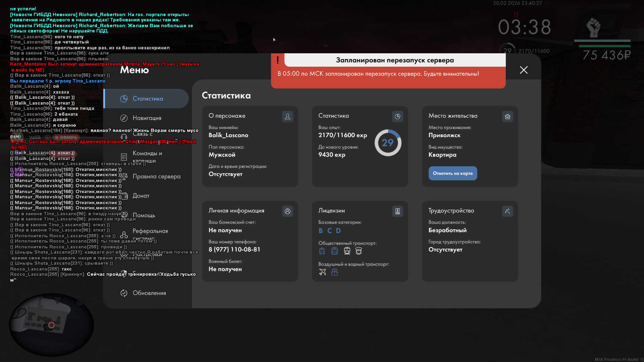644x362 pixels.
Task: Click the document icon in Лицензии card
Action: tap(397, 211)
